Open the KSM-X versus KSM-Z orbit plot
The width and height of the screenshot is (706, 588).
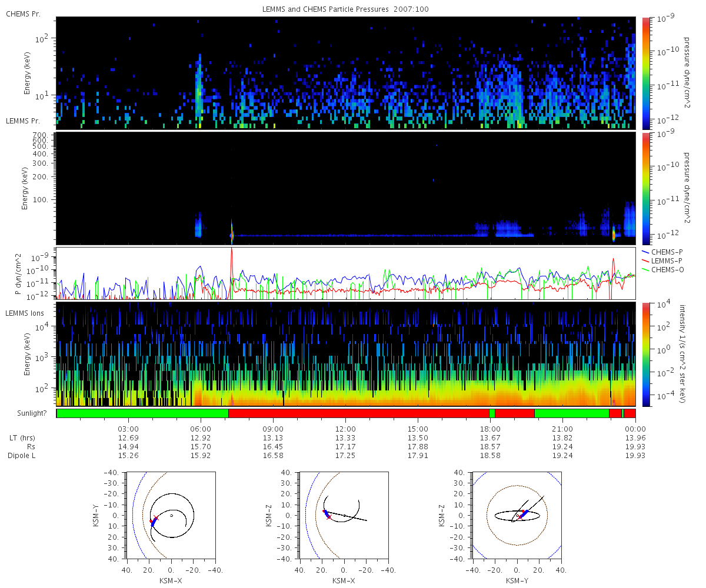(344, 515)
